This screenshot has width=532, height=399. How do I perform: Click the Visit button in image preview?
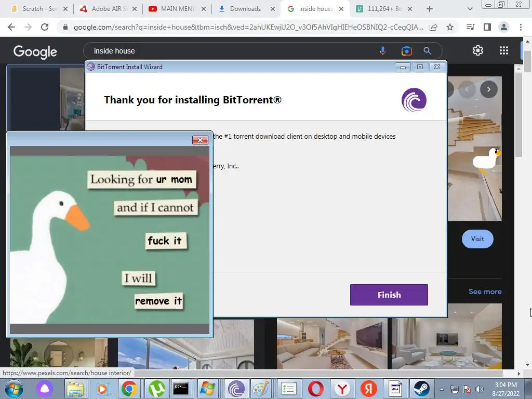pos(477,239)
